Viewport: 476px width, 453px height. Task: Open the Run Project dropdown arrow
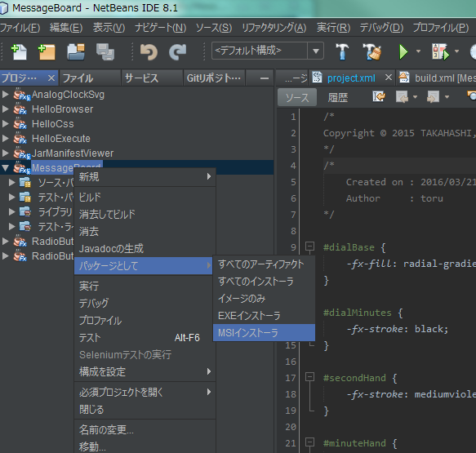[418, 51]
